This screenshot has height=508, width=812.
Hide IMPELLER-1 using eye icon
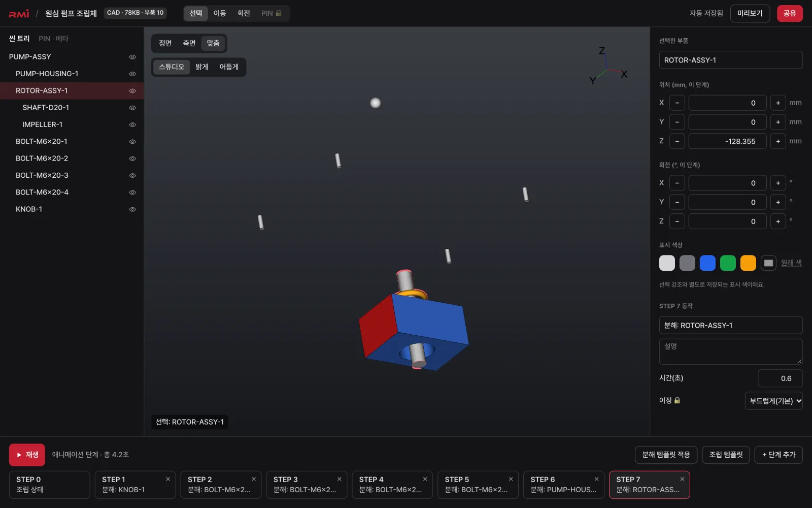tap(132, 124)
